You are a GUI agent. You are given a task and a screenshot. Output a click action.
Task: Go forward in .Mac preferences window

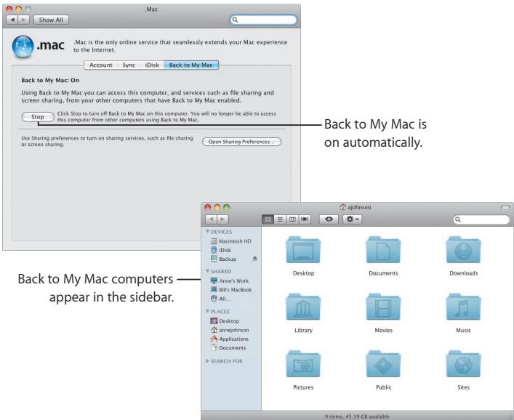23,20
